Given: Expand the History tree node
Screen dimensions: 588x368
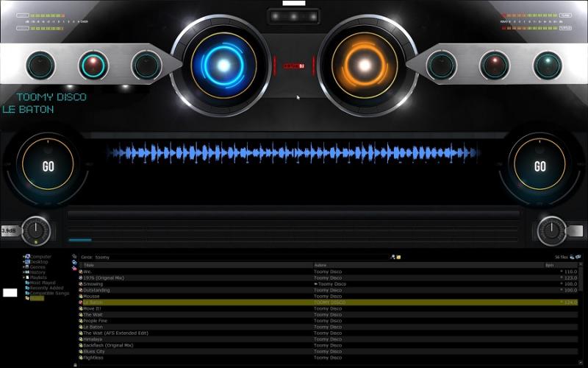Looking at the screenshot, I should pos(24,272).
